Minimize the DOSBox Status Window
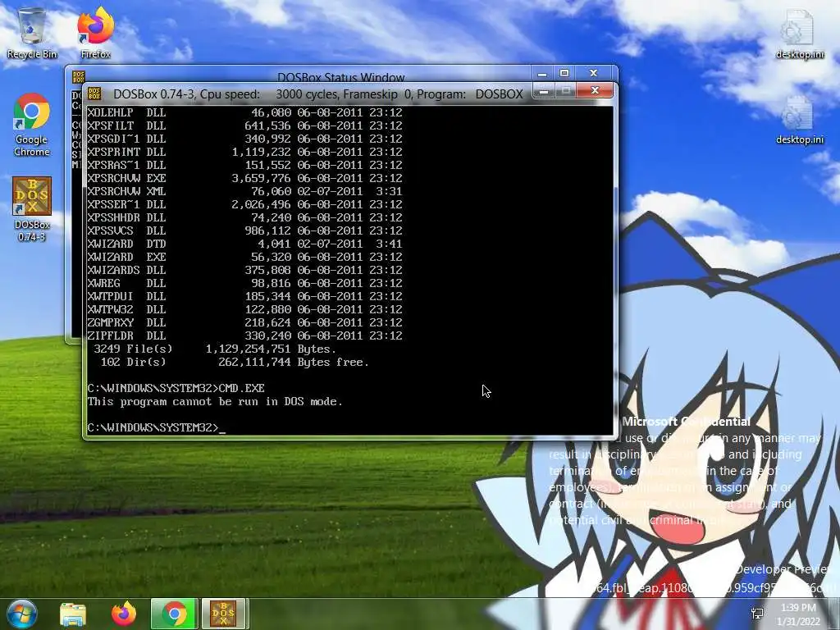This screenshot has width=840, height=630. [x=542, y=73]
